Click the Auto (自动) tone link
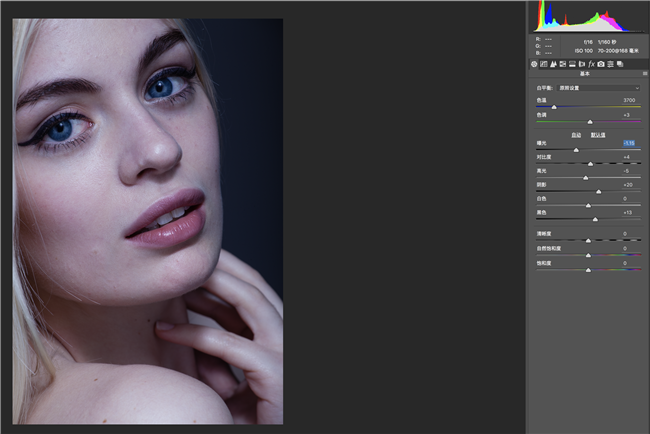This screenshot has width=650, height=434. (576, 135)
